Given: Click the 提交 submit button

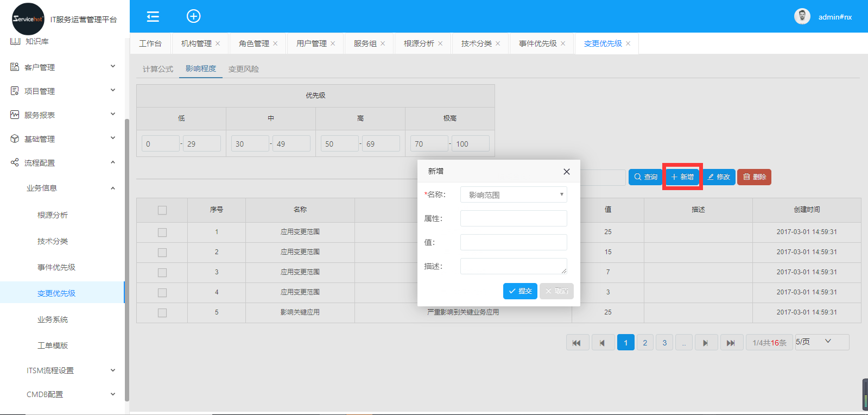Looking at the screenshot, I should click(519, 291).
